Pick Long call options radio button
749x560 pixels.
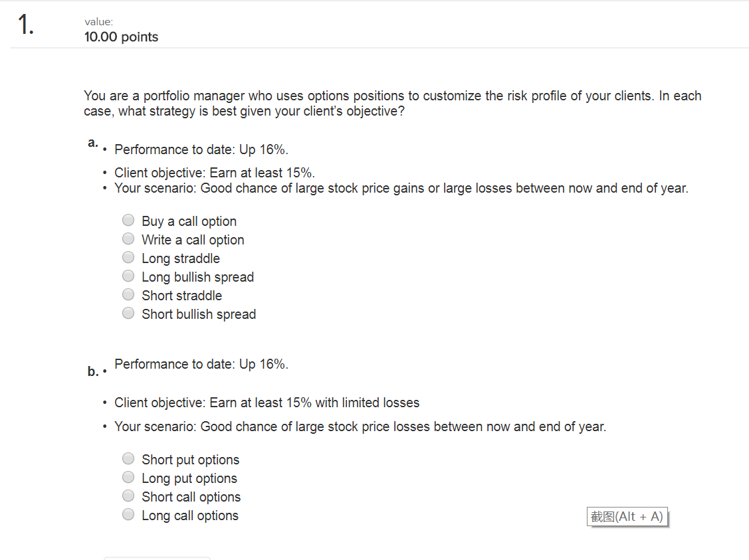128,514
